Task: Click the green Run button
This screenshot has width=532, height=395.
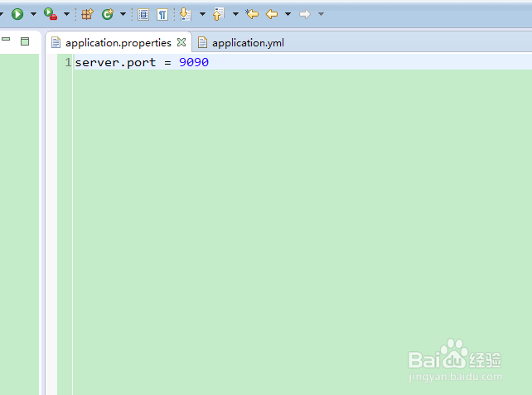Action: 17,14
